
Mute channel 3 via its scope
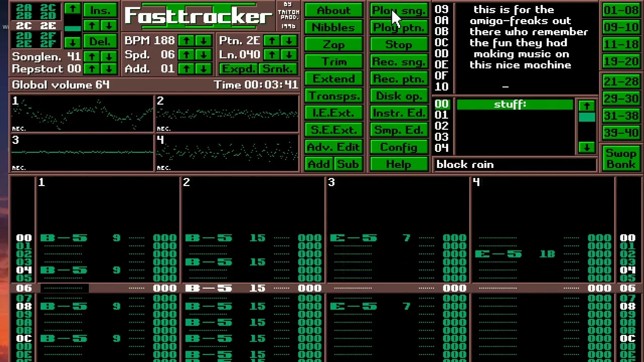coord(82,153)
